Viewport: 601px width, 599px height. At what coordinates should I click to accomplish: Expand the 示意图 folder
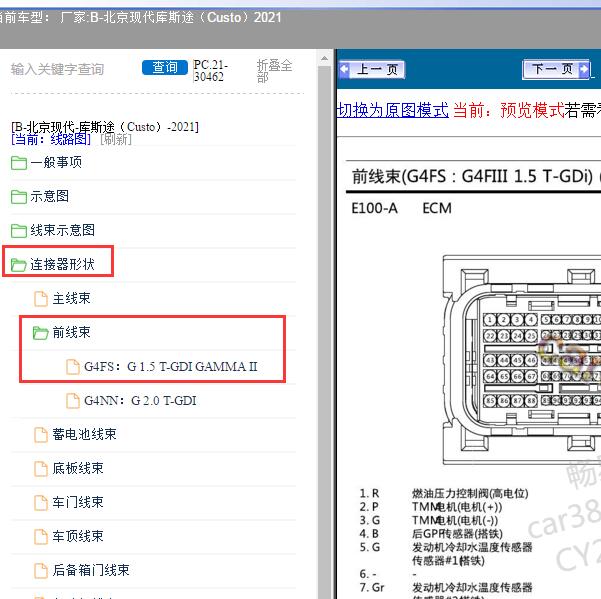point(49,196)
